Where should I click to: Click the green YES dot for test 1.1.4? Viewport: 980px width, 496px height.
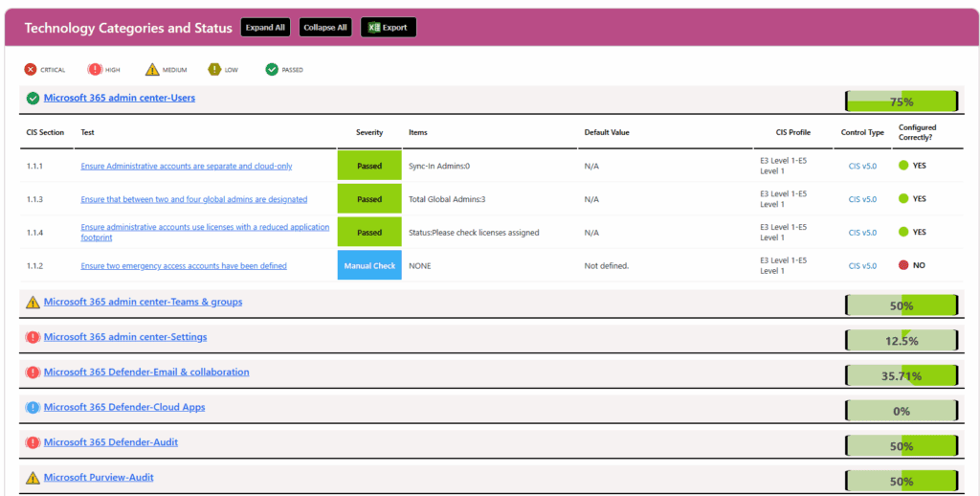[x=903, y=232]
